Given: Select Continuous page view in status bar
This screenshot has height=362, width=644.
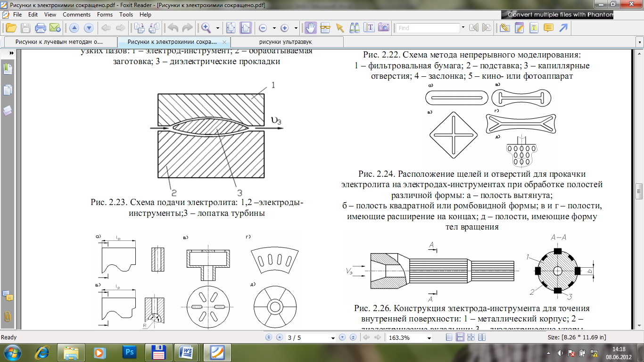Looking at the screenshot, I should coord(460,337).
